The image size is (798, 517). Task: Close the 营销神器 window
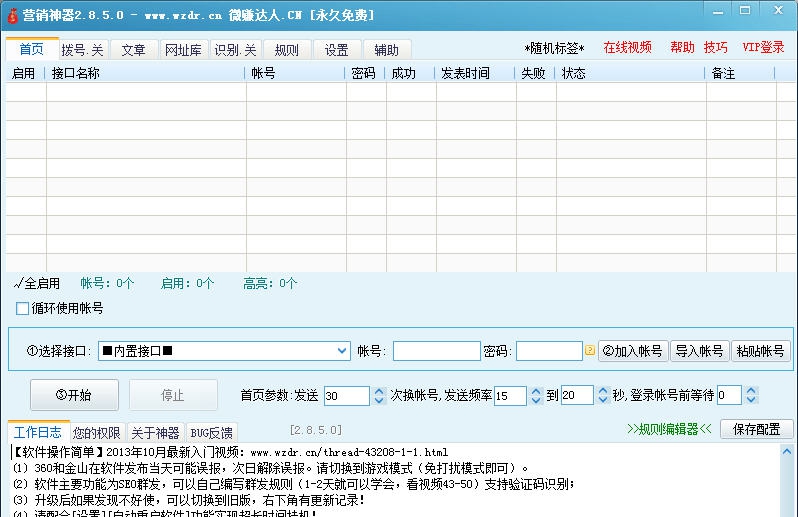pos(778,11)
